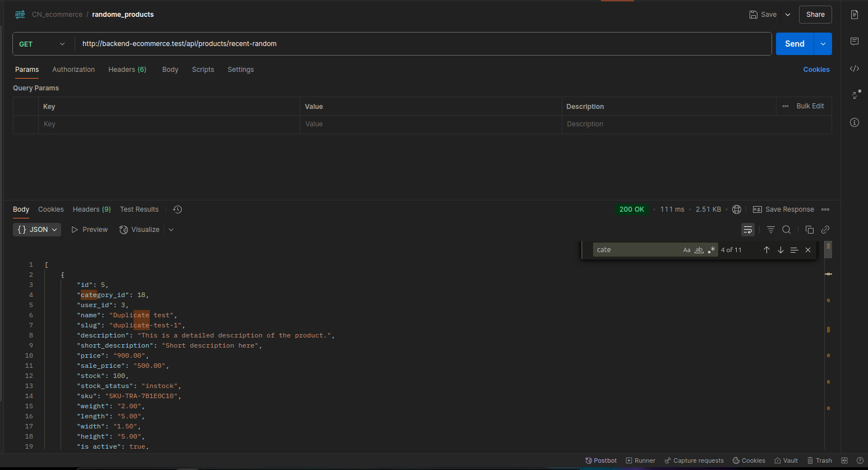Viewport: 868px width, 470px height.
Task: Switch to the Scripts tab
Action: pyautogui.click(x=203, y=70)
